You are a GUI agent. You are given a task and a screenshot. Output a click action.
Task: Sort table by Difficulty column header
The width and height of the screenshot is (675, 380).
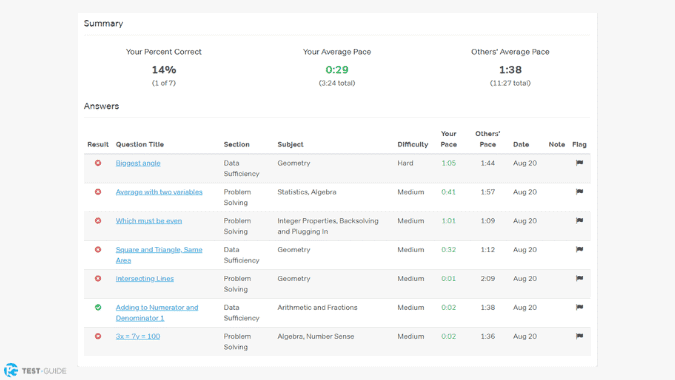[x=412, y=145]
